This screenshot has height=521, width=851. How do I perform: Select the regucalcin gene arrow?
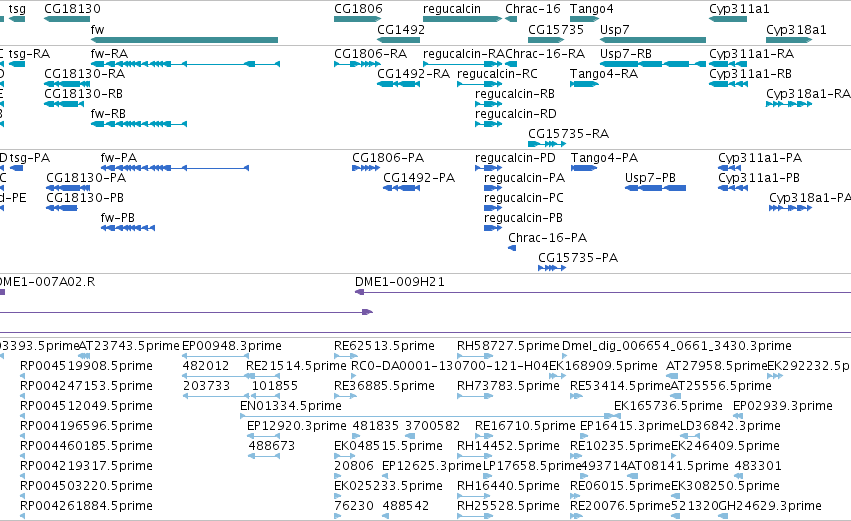click(x=462, y=19)
